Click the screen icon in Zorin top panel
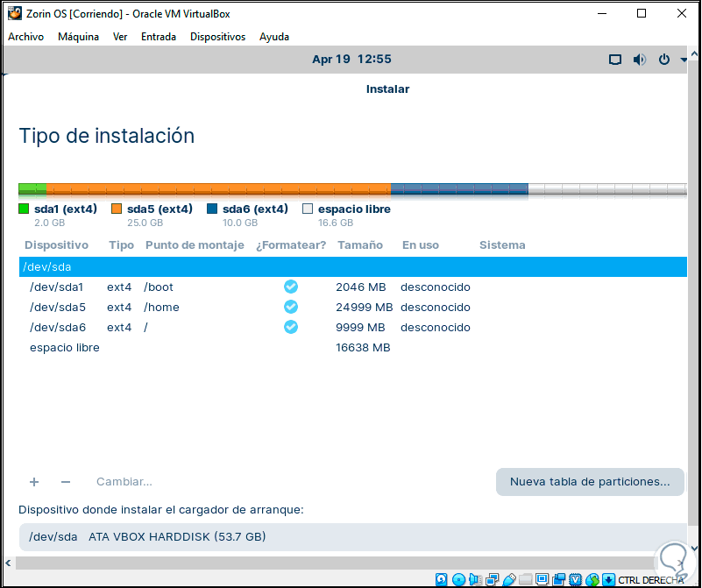 (x=615, y=60)
